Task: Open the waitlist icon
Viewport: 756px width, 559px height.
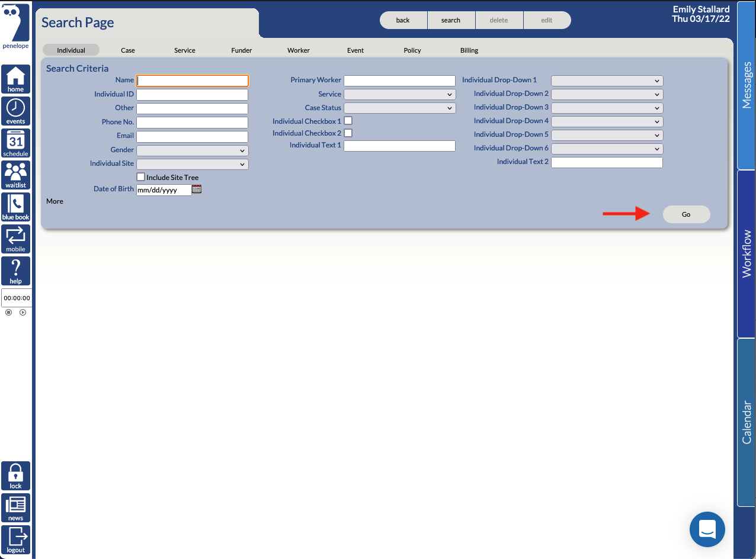Action: click(15, 175)
